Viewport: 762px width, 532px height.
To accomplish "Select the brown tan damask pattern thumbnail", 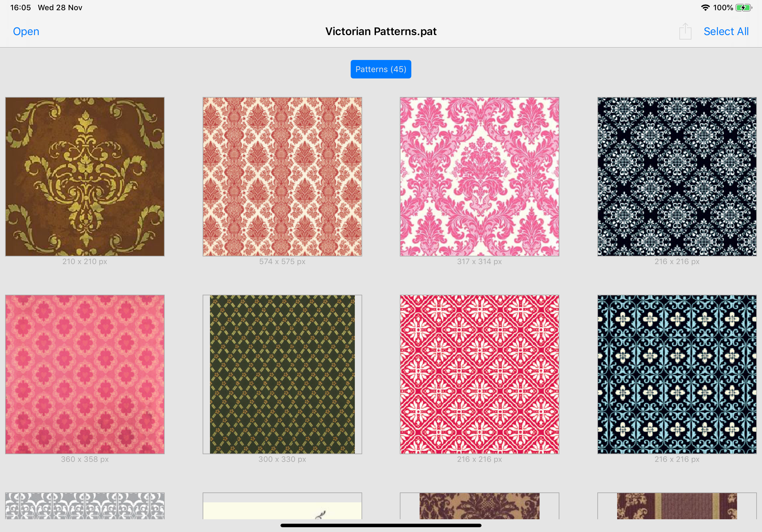I will [x=479, y=506].
